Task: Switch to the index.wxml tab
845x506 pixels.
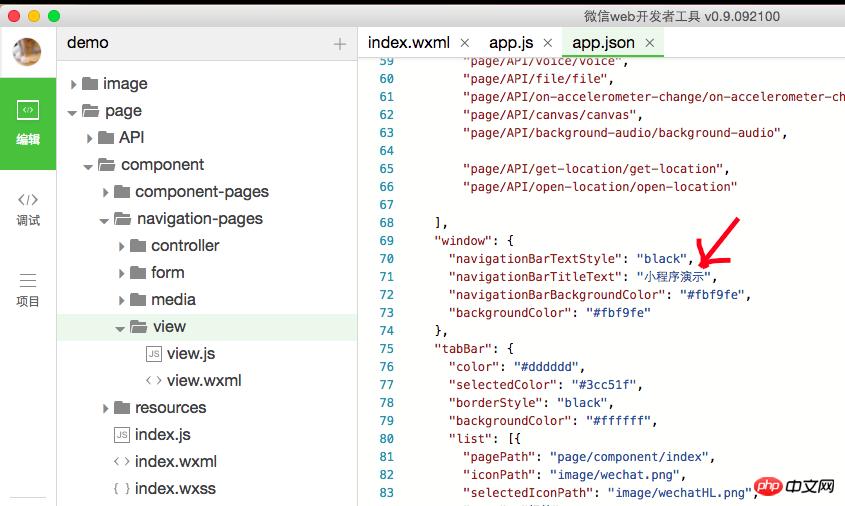Action: click(408, 43)
